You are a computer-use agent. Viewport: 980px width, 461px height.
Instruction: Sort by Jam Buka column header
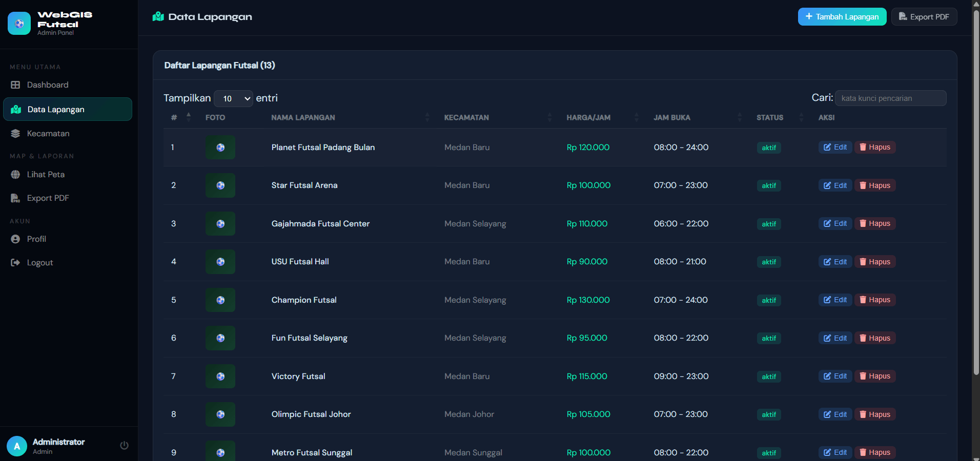coord(698,117)
